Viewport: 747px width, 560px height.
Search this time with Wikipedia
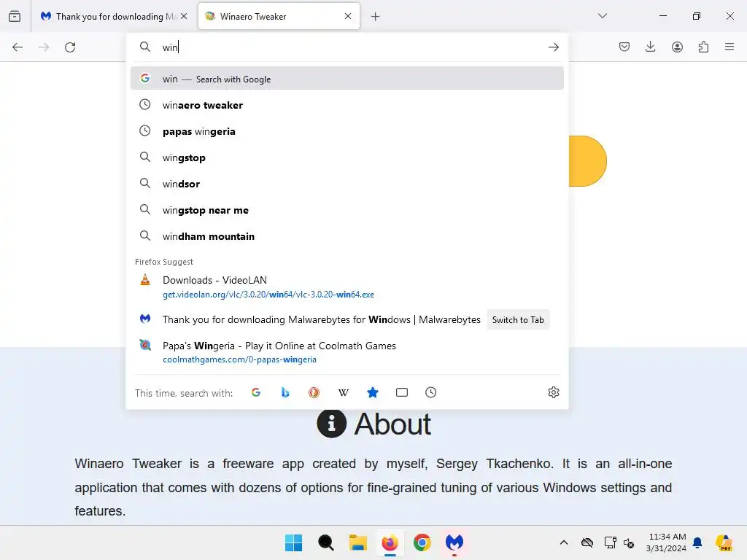click(344, 392)
